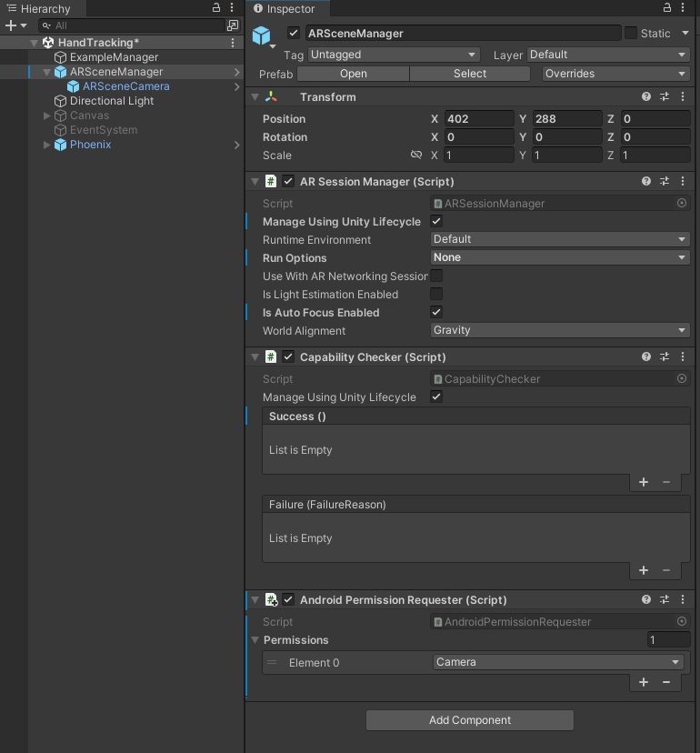
Task: Open Android Permission Requester presets icon
Action: pyautogui.click(x=665, y=599)
